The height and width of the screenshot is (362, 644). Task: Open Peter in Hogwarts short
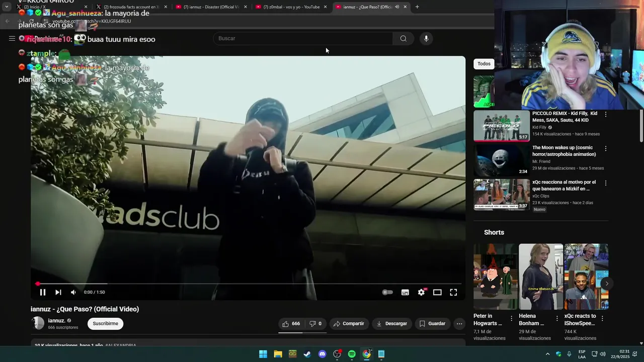pyautogui.click(x=496, y=277)
